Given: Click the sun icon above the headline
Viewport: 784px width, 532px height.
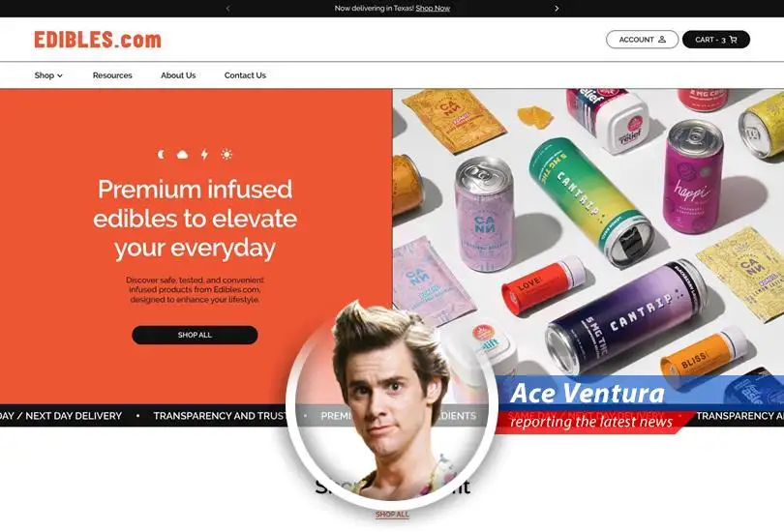Looking at the screenshot, I should pos(226,155).
